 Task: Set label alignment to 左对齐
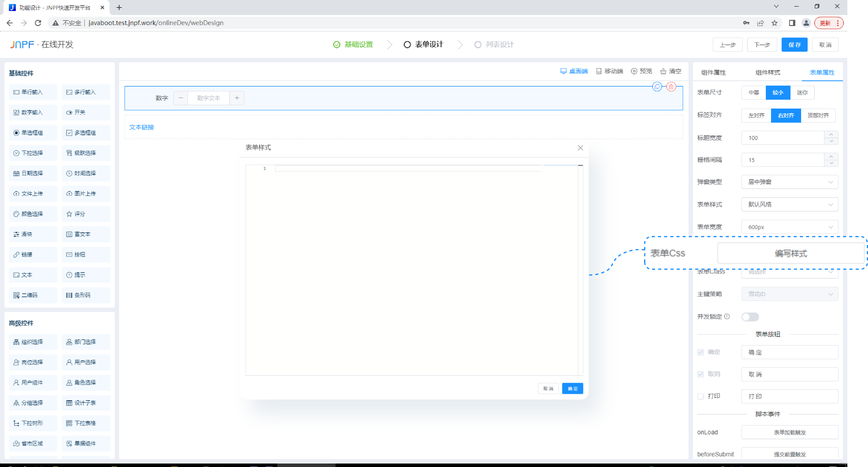pos(757,115)
